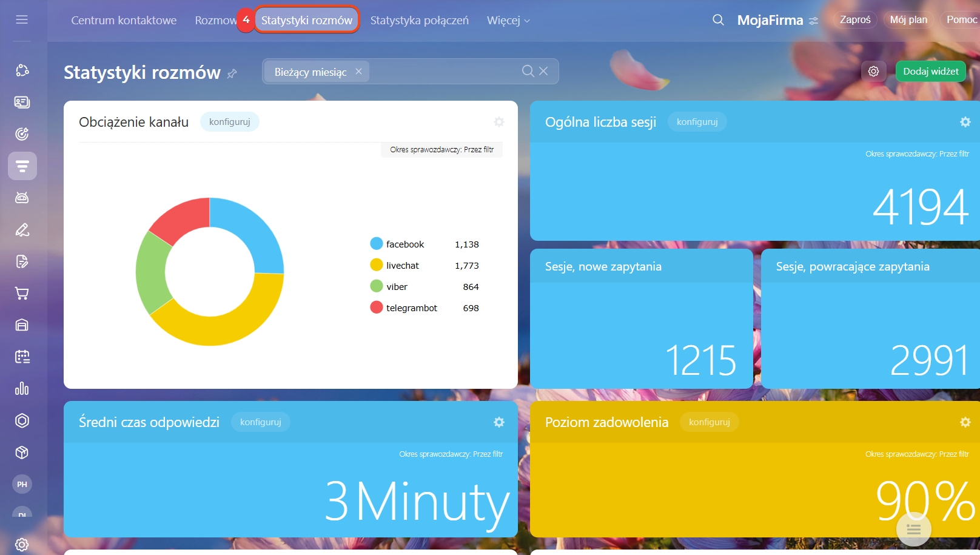The width and height of the screenshot is (980, 555).
Task: Click konfiguruj for Ogólna liczba sesji
Action: point(697,122)
